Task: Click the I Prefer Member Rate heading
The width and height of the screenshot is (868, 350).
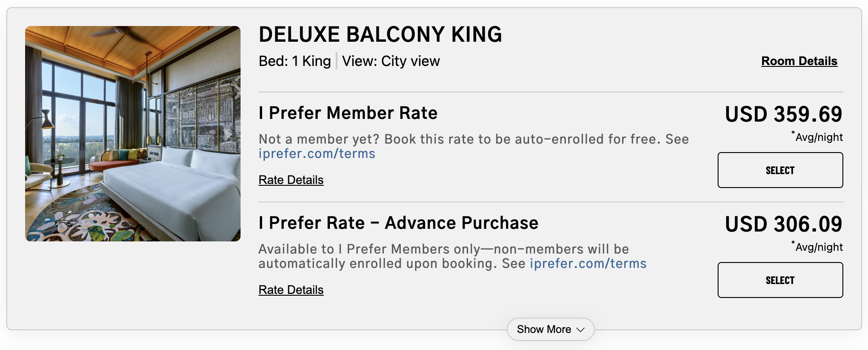Action: click(347, 113)
